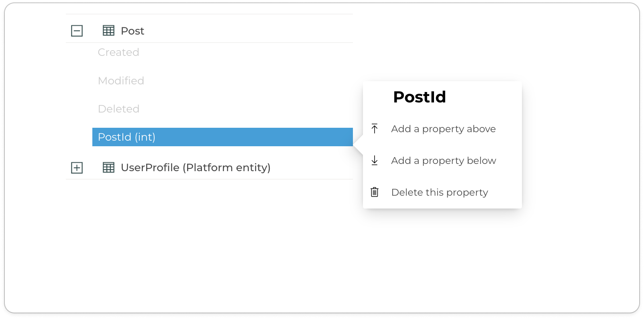Select the greyed Created property
The image size is (644, 319).
click(118, 52)
